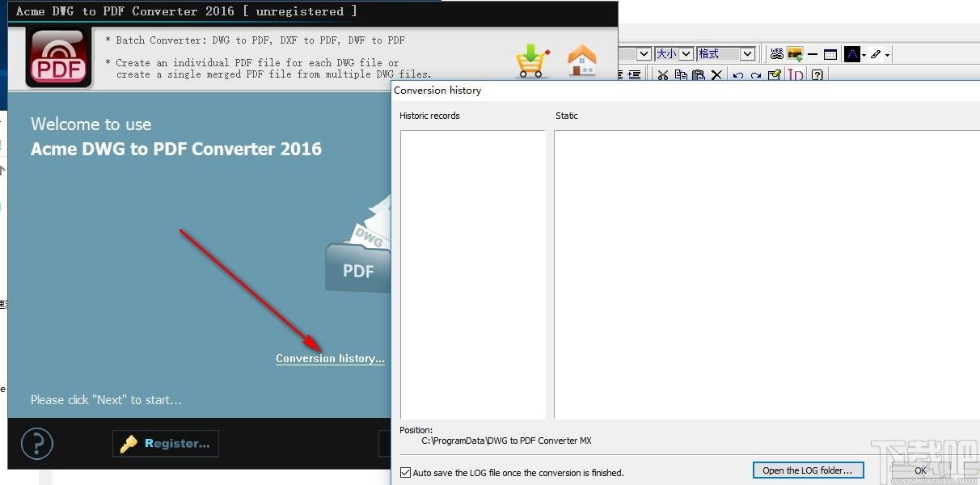
Task: Insert a WEB hyperlink in the editor toolbar
Action: click(777, 54)
